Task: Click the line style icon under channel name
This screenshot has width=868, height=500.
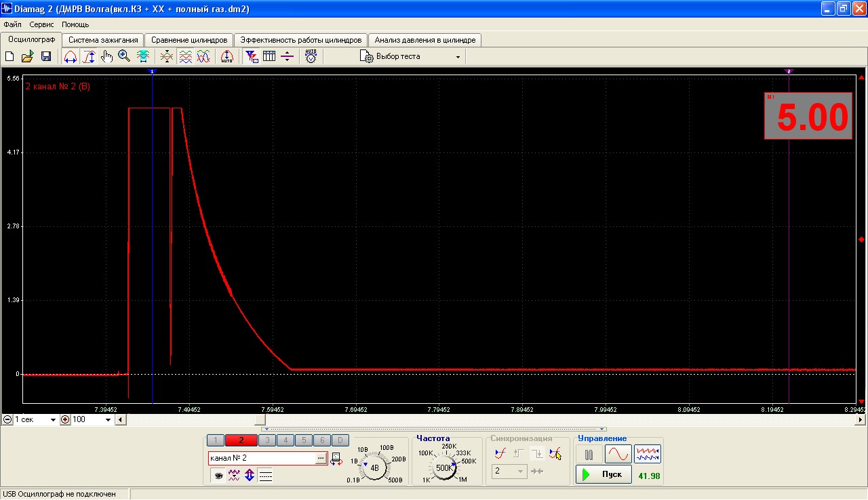Action: click(265, 476)
